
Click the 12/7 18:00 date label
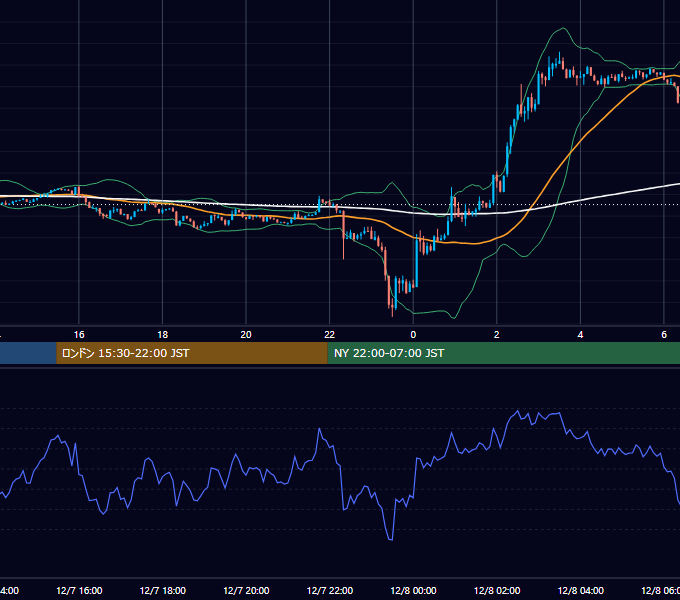pos(163,590)
